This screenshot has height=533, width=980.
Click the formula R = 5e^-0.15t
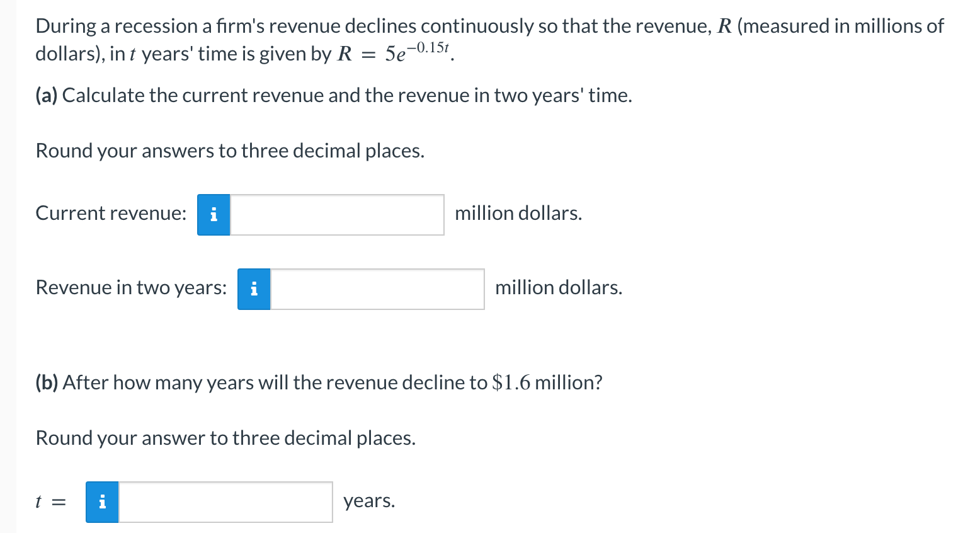(x=395, y=53)
